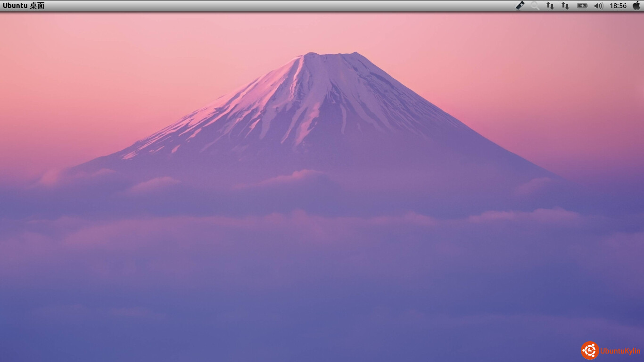Open the 18:56 clock calendar dropdown

(x=618, y=6)
